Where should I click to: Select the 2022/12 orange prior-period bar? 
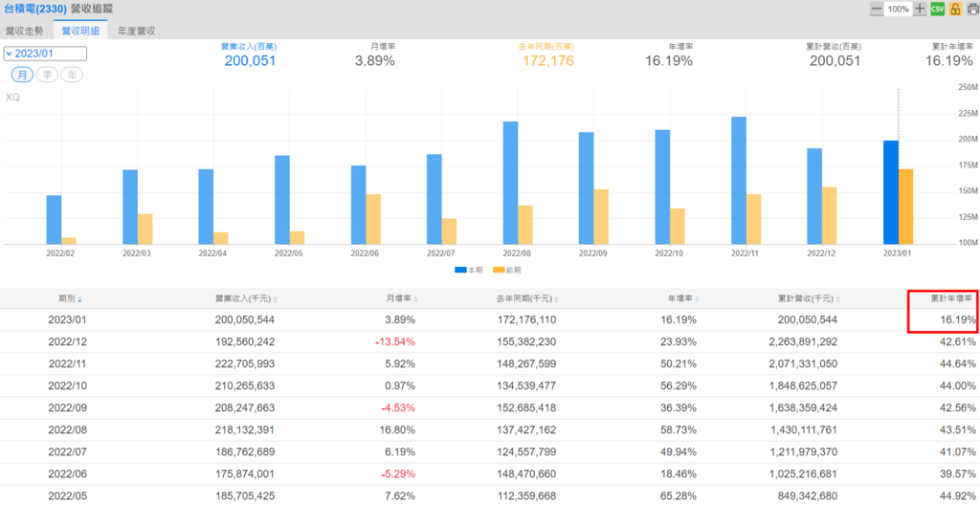[x=830, y=215]
